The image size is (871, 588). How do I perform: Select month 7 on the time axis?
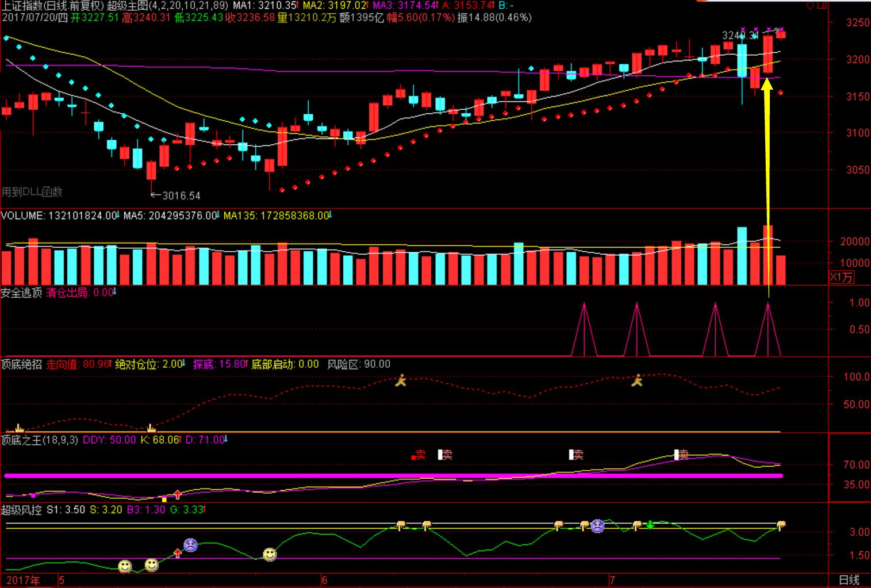pyautogui.click(x=611, y=580)
